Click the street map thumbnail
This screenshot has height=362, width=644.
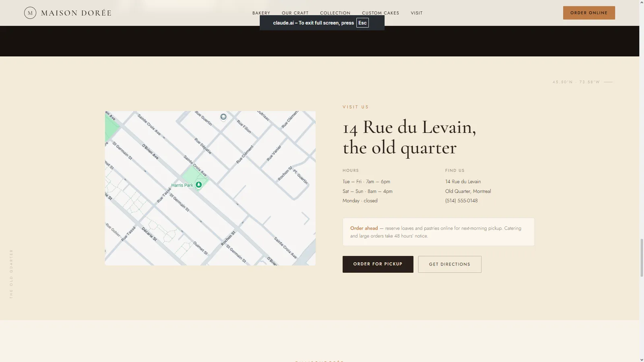coord(210,188)
